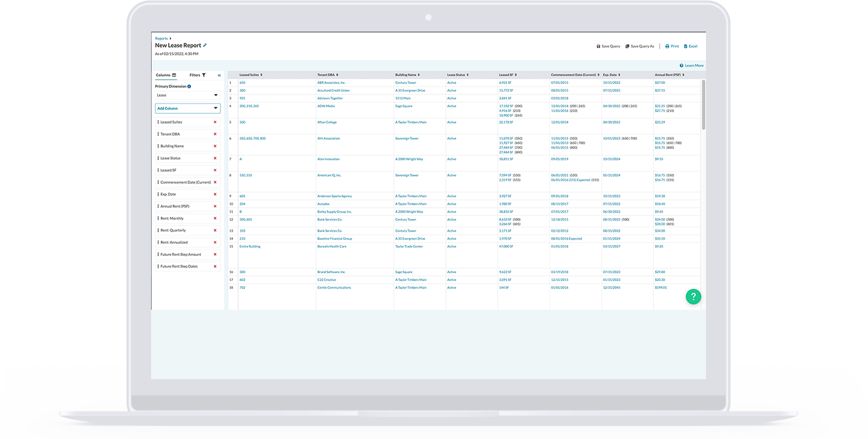Viewport: 868px width, 439px height.
Task: Export the report to Excel
Action: [691, 46]
